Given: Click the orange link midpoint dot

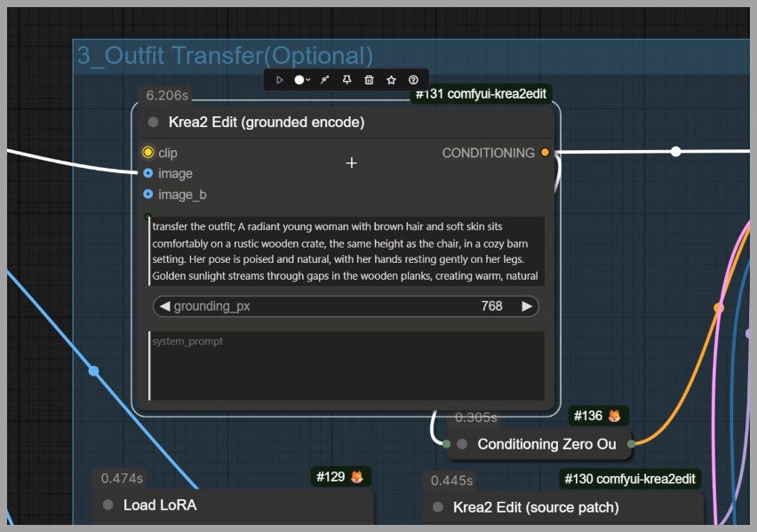Looking at the screenshot, I should pyautogui.click(x=719, y=307).
